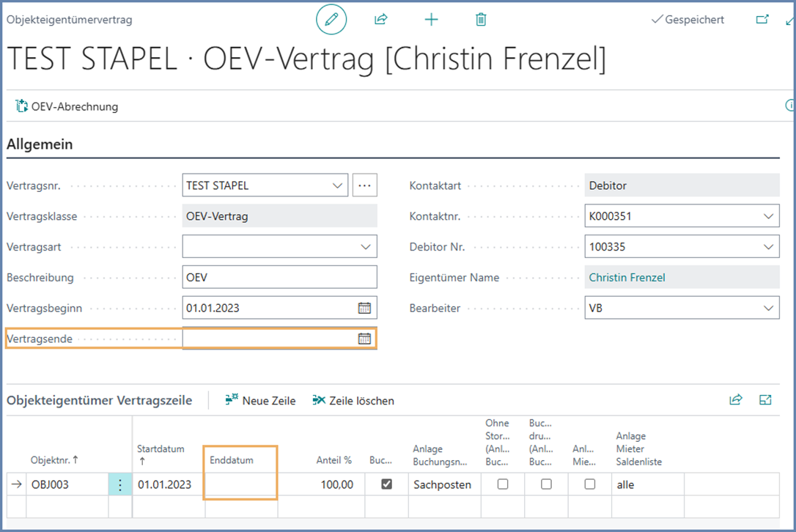The image size is (796, 532).
Task: Open the OEV-Abrechnung action
Action: [x=67, y=106]
